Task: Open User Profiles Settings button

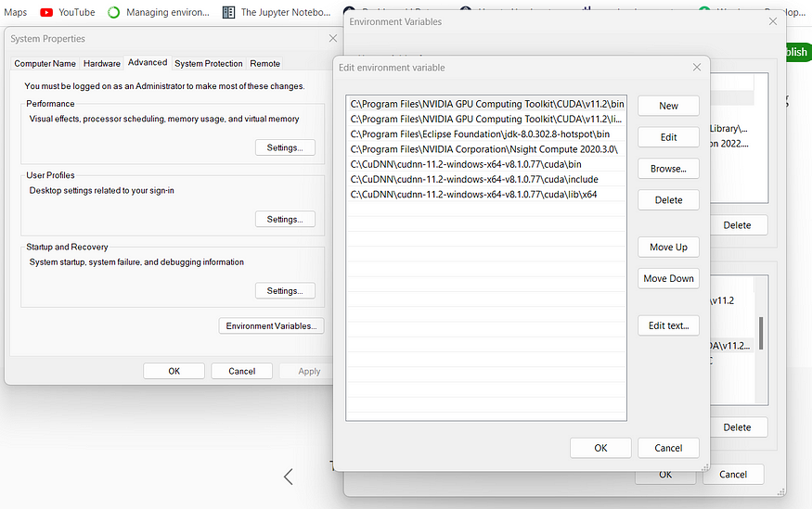Action: point(285,220)
